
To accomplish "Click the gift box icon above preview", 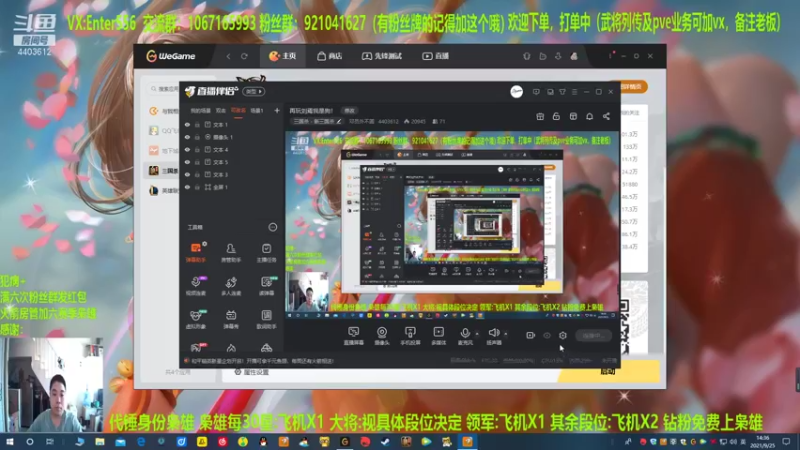I will pyautogui.click(x=540, y=117).
